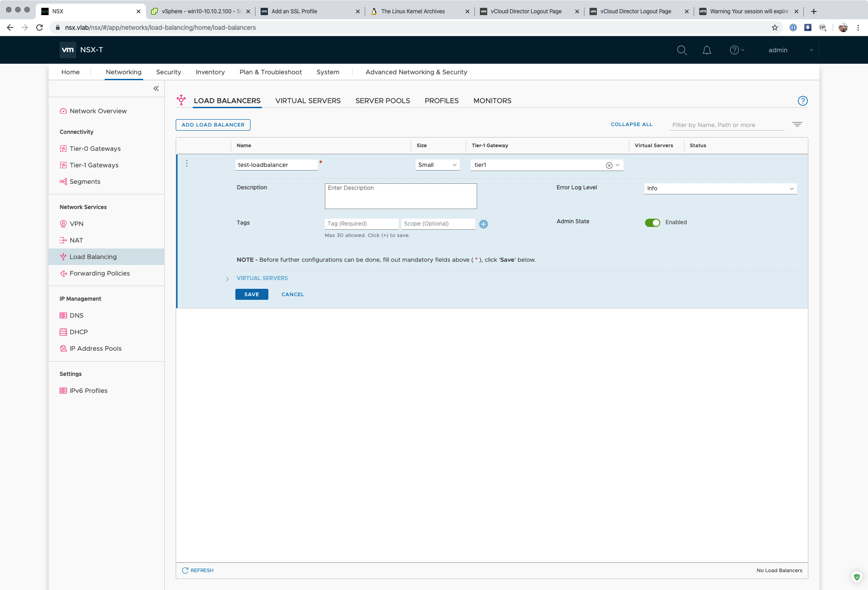Toggle the Admin State Enabled switch
This screenshot has height=590, width=868.
652,223
